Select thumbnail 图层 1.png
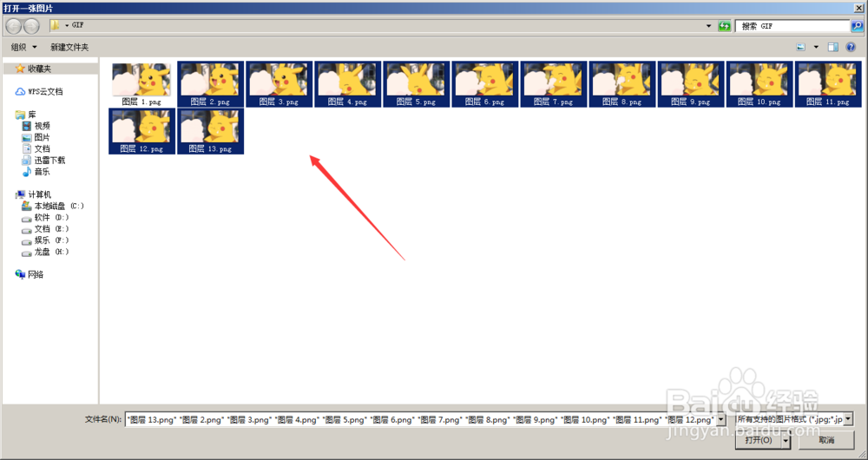 [x=141, y=84]
